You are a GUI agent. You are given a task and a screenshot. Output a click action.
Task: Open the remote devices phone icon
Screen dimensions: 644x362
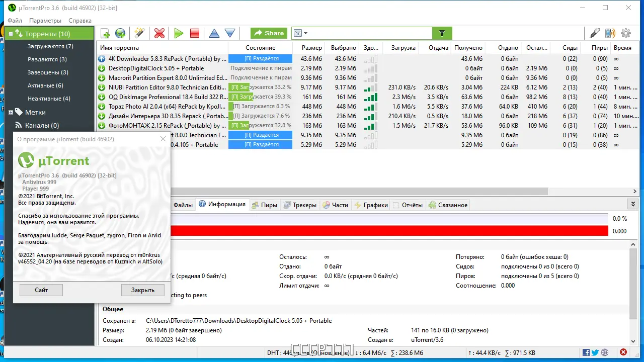610,34
